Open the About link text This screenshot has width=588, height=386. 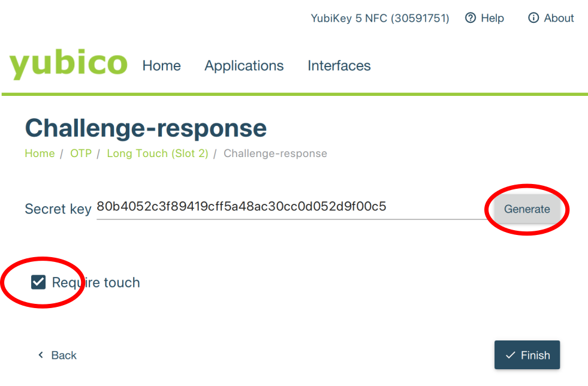559,18
